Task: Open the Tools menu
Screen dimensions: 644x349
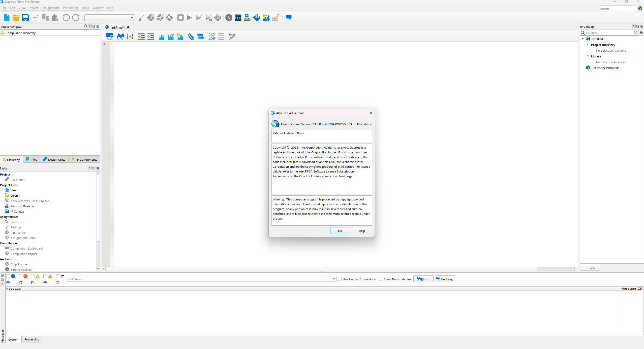Action: point(85,8)
